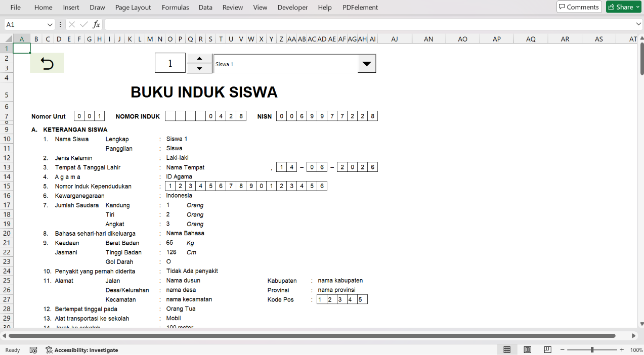This screenshot has height=355, width=644.
Task: Switch to the Home tab
Action: pos(44,8)
